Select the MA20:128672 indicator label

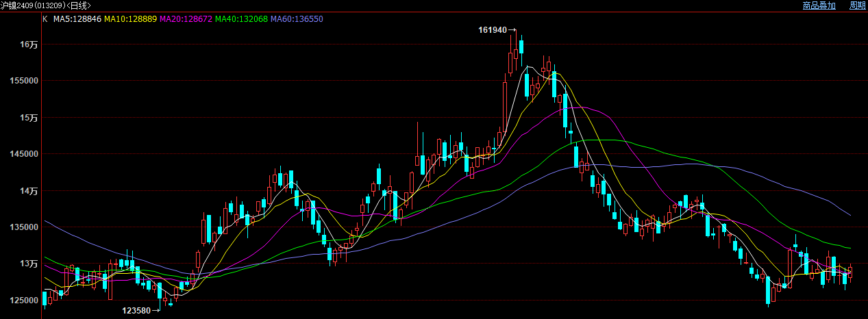[186, 19]
